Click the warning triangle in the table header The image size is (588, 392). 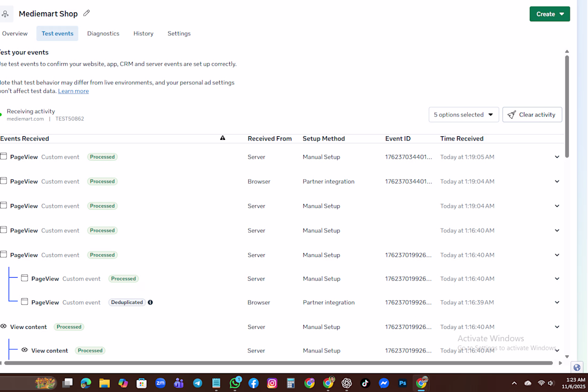(223, 138)
